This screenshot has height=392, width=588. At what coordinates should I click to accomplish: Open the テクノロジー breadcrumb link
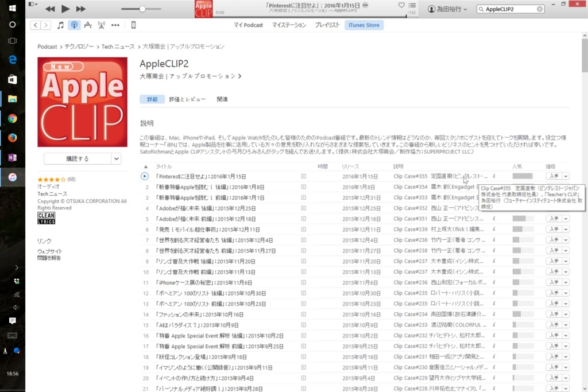[x=79, y=46]
